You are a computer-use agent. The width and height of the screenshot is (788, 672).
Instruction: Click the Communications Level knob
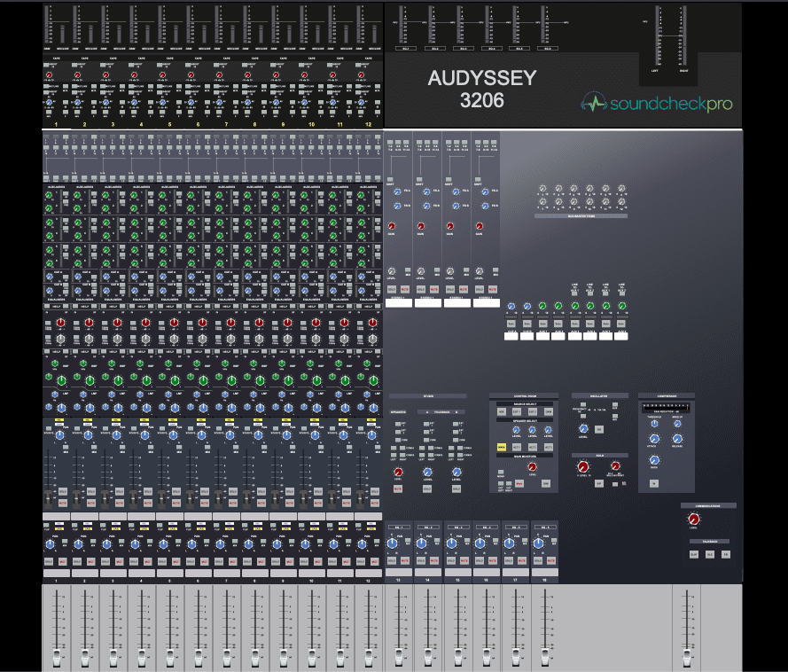693,519
